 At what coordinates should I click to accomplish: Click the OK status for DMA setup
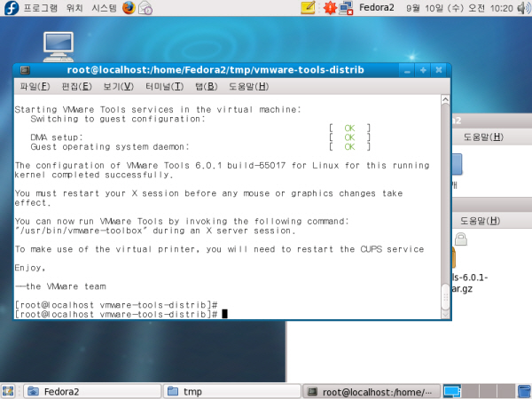349,137
